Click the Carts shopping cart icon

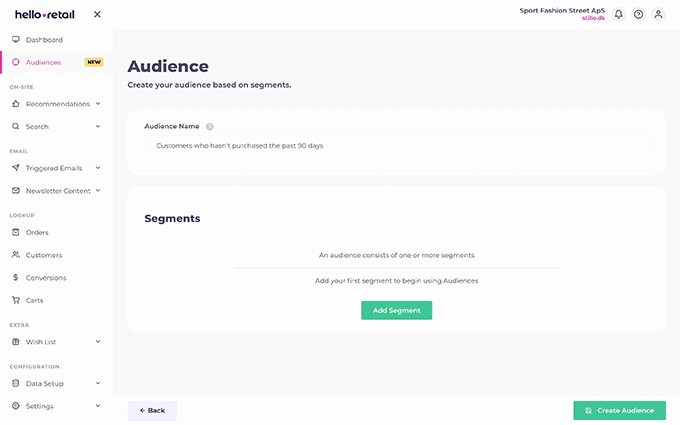point(16,300)
